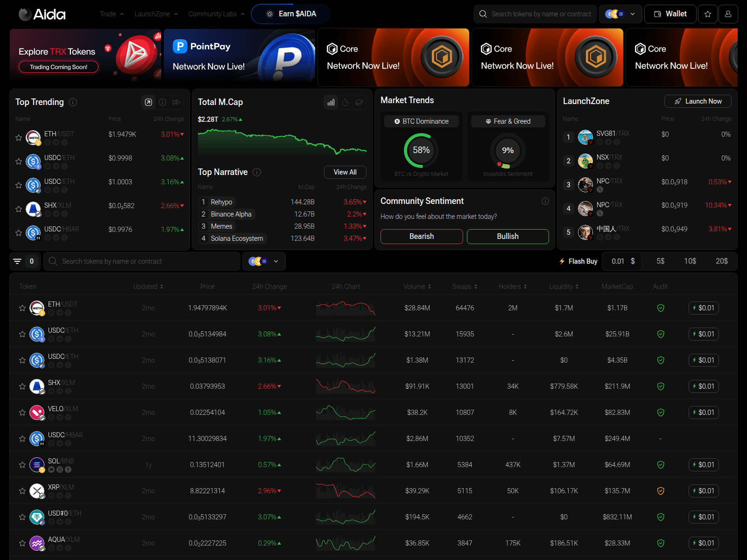The width and height of the screenshot is (747, 560).
Task: Focus header token search field
Action: (x=535, y=14)
